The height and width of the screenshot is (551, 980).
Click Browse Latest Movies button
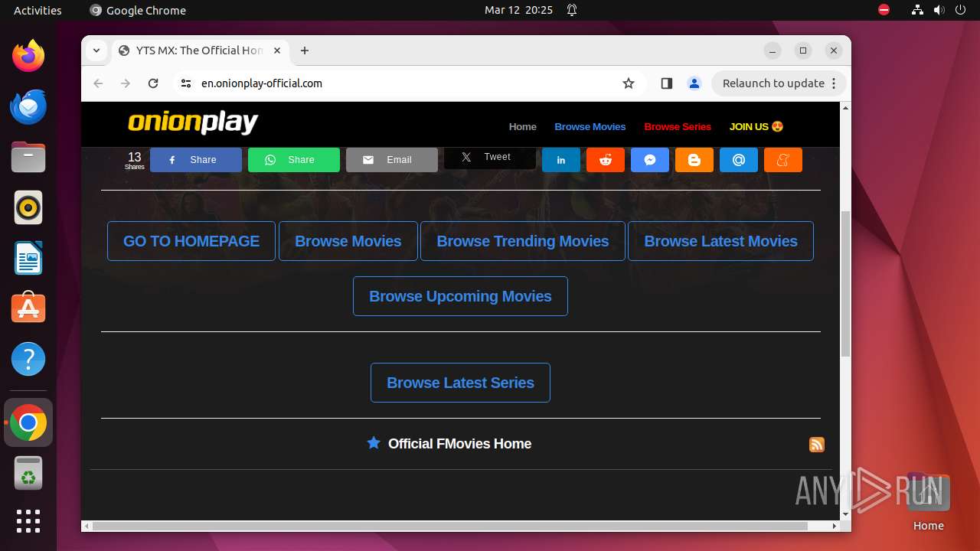click(x=720, y=241)
